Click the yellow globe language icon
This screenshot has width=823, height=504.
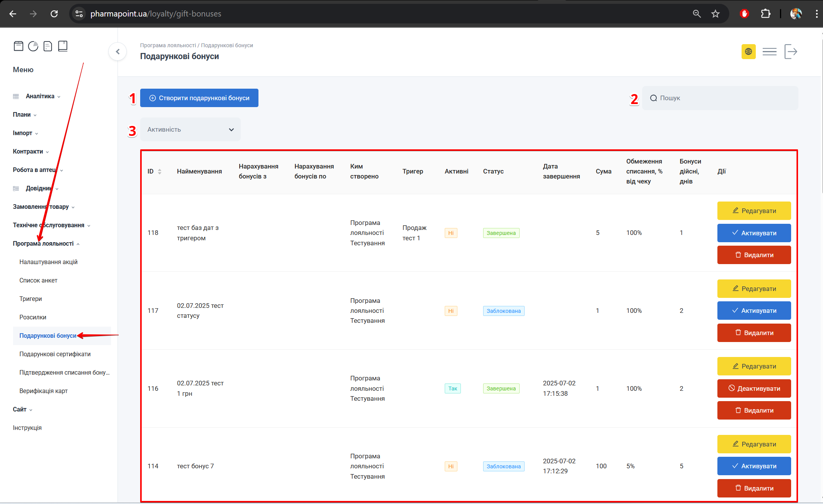point(748,51)
